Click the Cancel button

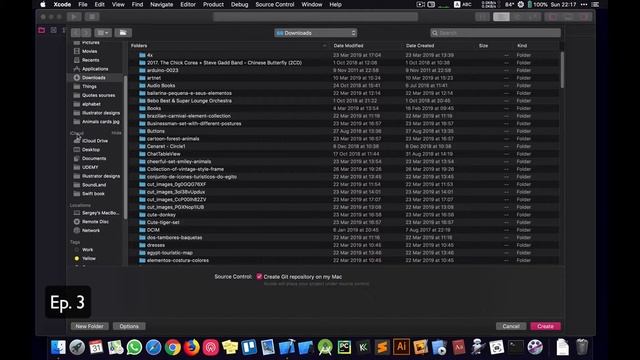[x=511, y=326]
